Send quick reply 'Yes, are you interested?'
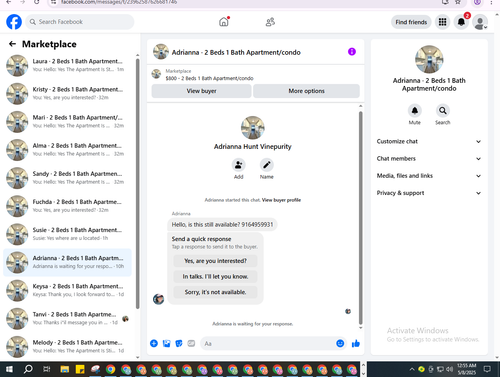The height and width of the screenshot is (377, 500). [x=215, y=261]
